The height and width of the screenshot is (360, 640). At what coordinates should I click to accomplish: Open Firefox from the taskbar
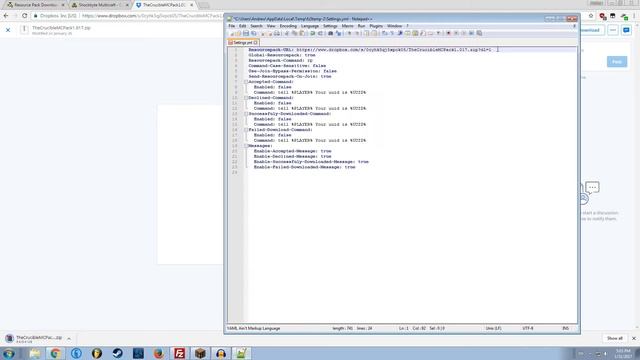[159, 353]
